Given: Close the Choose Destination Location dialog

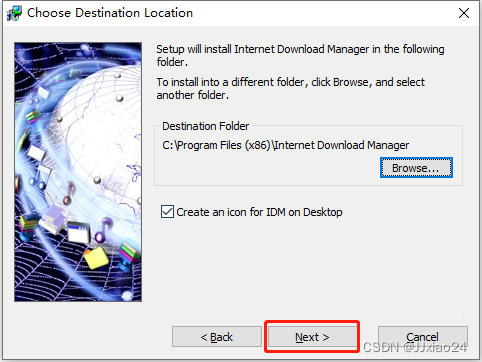Looking at the screenshot, I should point(464,13).
